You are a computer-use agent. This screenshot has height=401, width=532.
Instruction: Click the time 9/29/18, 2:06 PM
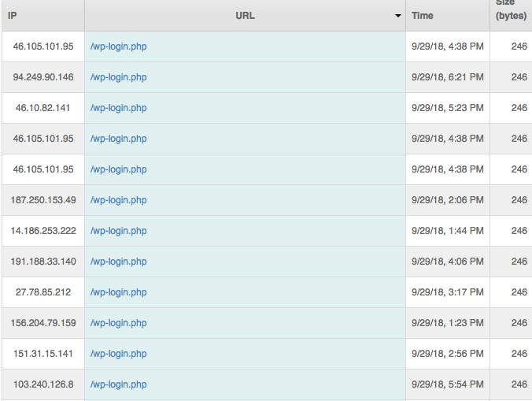[x=448, y=200]
